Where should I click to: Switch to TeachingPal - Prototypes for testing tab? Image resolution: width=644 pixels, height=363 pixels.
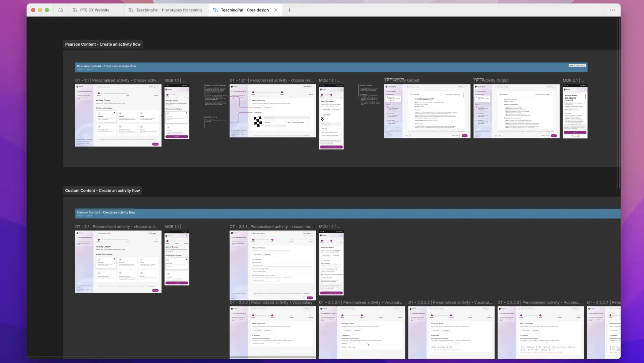[168, 10]
